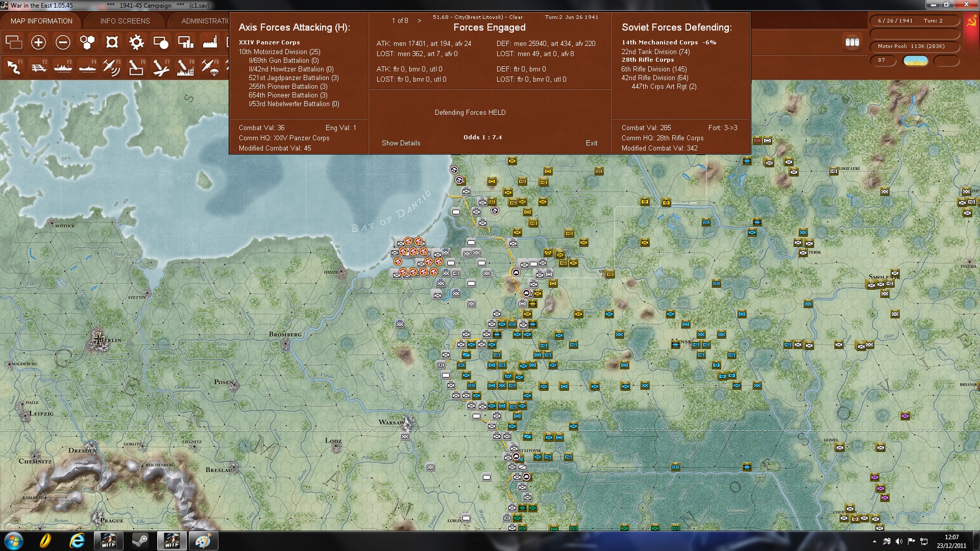Open the gear settings toolbar icon

click(x=136, y=42)
